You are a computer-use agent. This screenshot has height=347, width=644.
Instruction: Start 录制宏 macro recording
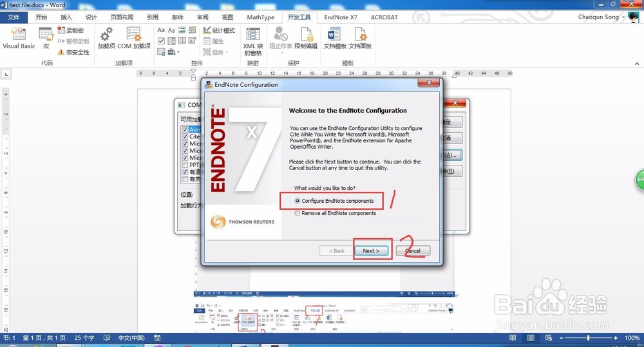tap(70, 30)
